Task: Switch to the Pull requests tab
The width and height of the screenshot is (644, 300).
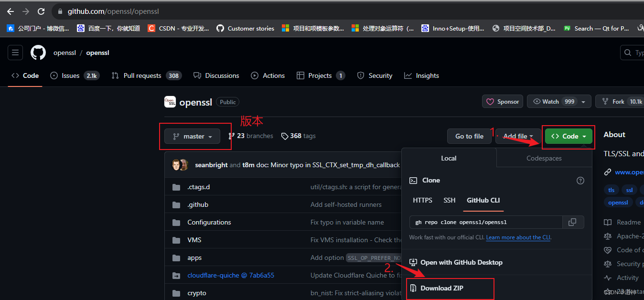Action: (x=146, y=75)
